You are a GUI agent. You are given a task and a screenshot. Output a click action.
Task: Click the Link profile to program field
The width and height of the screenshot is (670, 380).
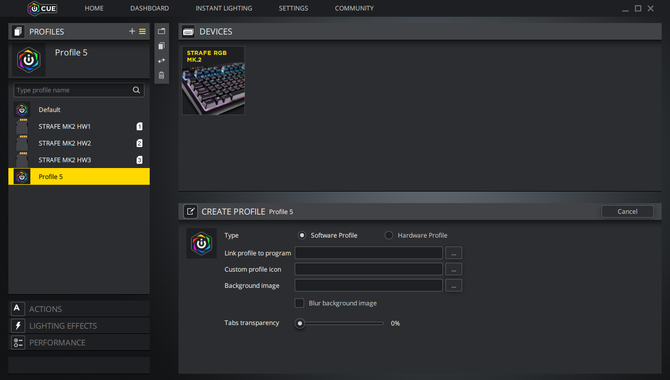tap(369, 253)
